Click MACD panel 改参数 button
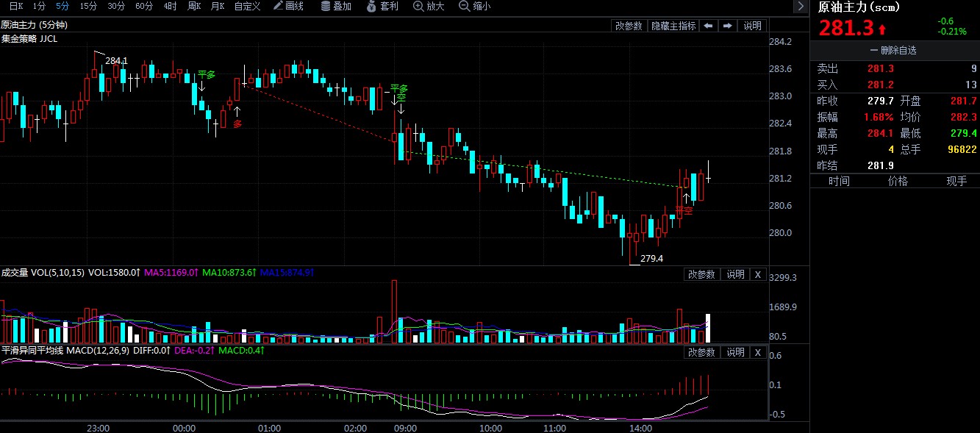This screenshot has width=980, height=433. coord(701,352)
